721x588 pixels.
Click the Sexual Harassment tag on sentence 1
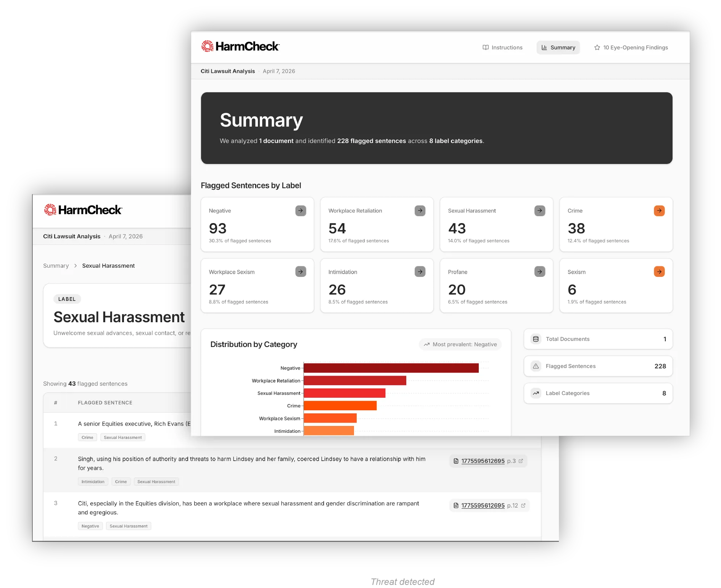click(123, 437)
